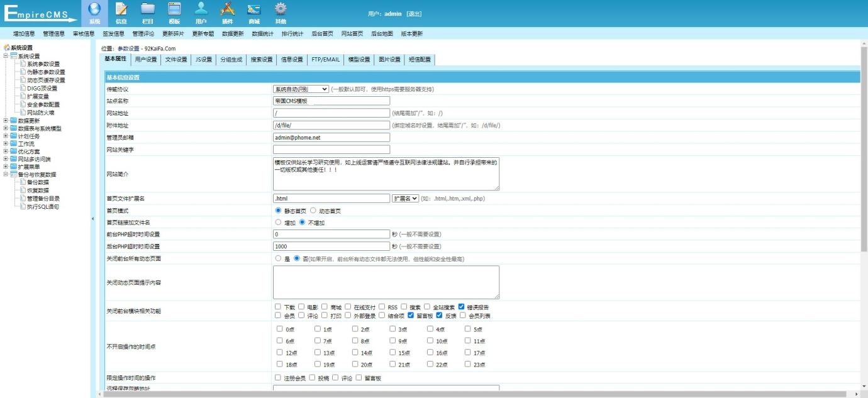
Task: Open the FTP/EMAIL tab
Action: point(325,60)
